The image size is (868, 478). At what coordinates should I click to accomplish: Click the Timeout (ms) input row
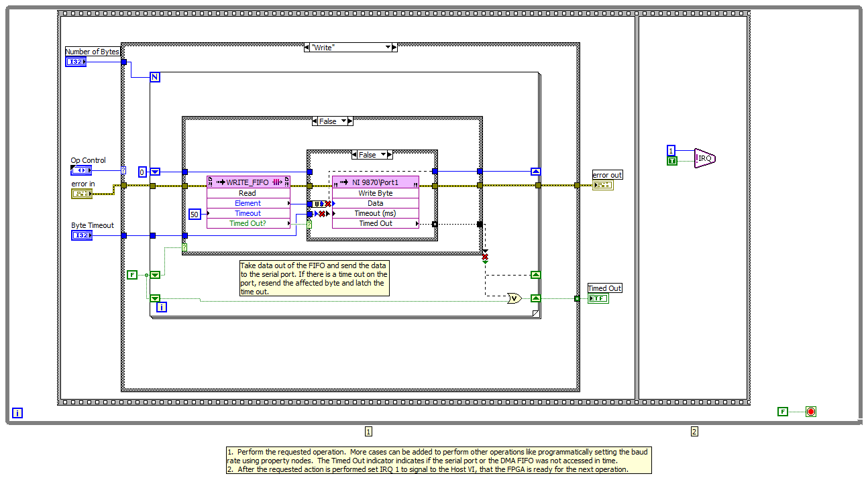point(376,213)
